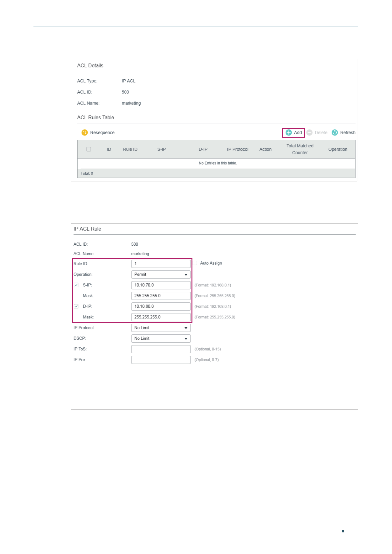Click the '(Optional, 0-15)' hint text
The image size is (392, 554).
tap(208, 349)
